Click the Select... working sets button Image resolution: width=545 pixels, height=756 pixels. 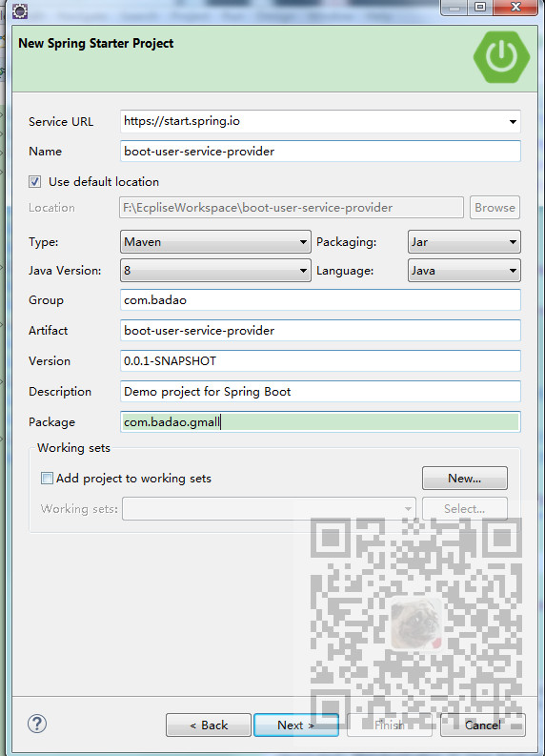[x=465, y=509]
